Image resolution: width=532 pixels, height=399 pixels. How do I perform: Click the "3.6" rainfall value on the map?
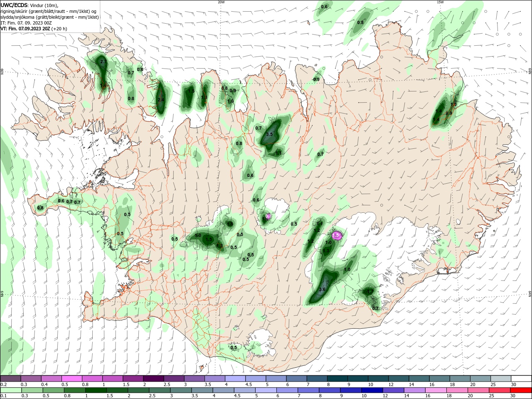[x=322, y=289]
